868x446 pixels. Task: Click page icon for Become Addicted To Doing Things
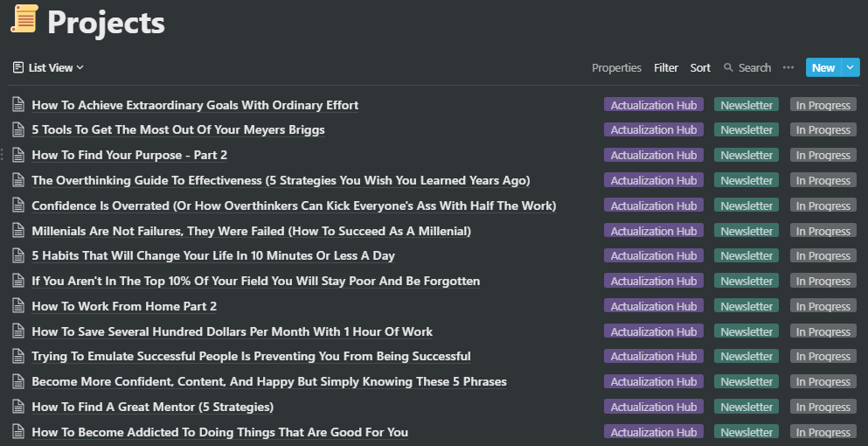pyautogui.click(x=19, y=432)
